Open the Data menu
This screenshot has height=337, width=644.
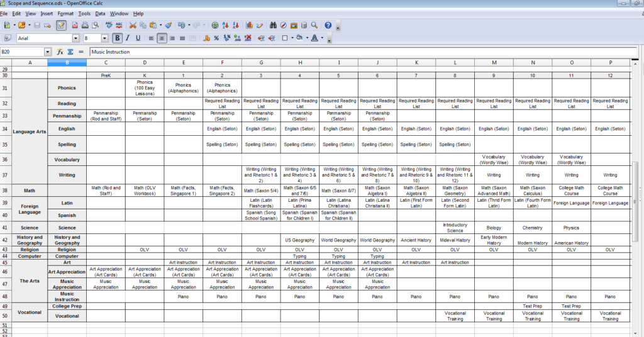coord(100,14)
